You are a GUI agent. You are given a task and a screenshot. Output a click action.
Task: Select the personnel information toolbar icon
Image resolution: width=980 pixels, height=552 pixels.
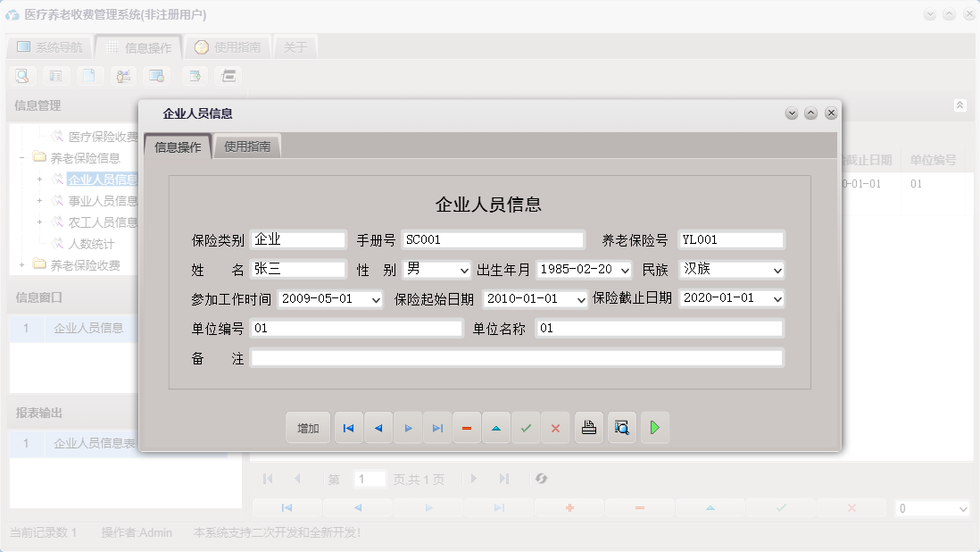pos(123,75)
